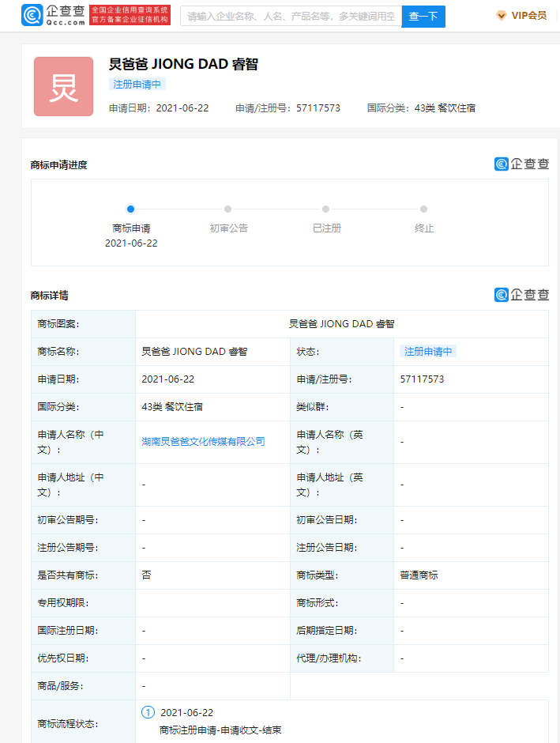The width and height of the screenshot is (560, 743).
Task: Click the 商标名称 value cell
Action: coord(212,352)
